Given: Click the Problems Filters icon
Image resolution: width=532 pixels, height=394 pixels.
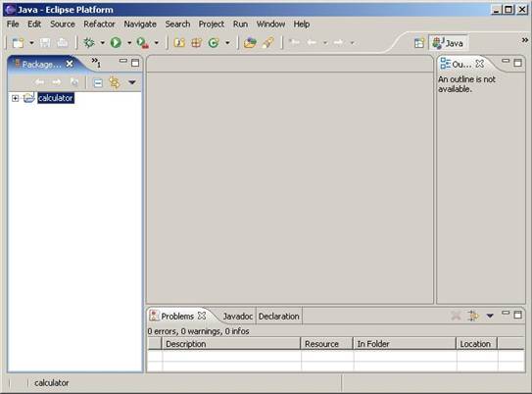Looking at the screenshot, I should pos(473,316).
